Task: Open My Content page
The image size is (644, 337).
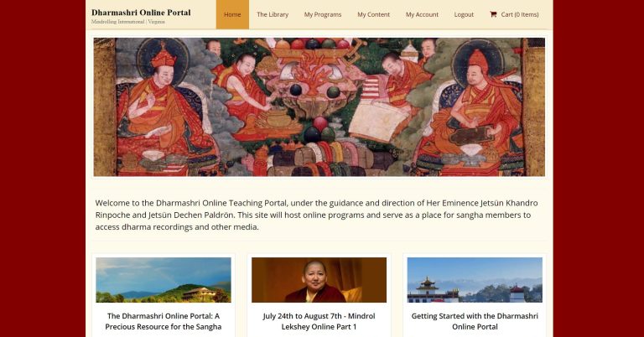Action: click(x=373, y=14)
